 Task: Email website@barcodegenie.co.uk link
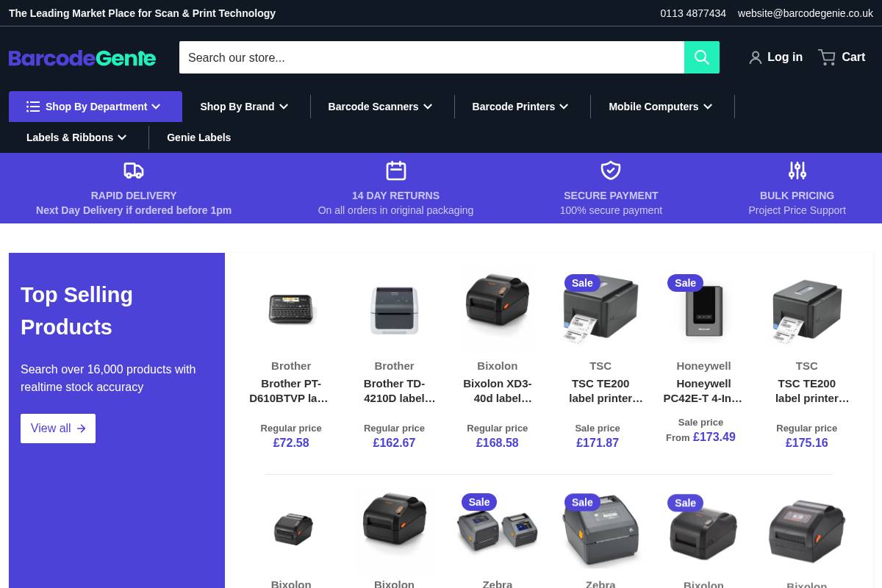coord(806,13)
